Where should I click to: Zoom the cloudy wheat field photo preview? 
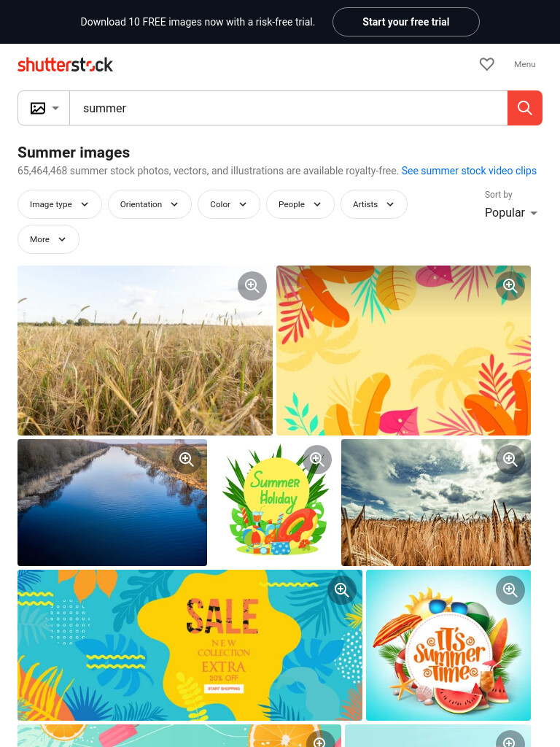tap(510, 460)
